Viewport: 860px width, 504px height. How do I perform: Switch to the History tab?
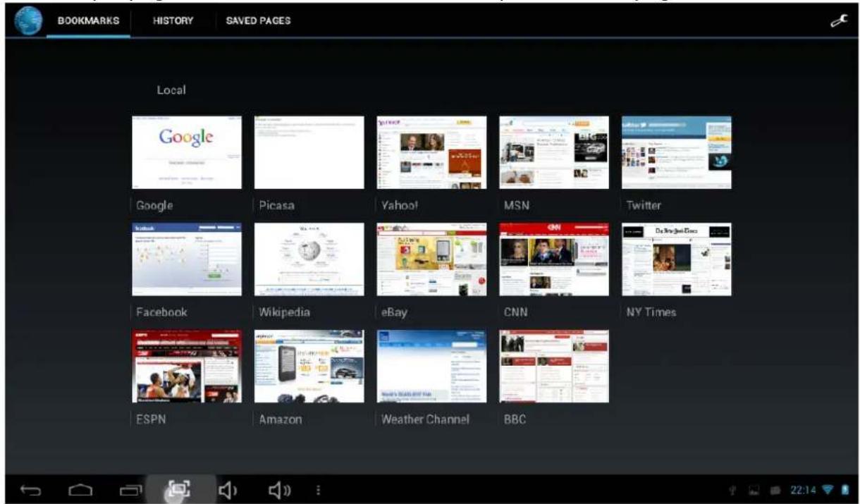(x=173, y=21)
